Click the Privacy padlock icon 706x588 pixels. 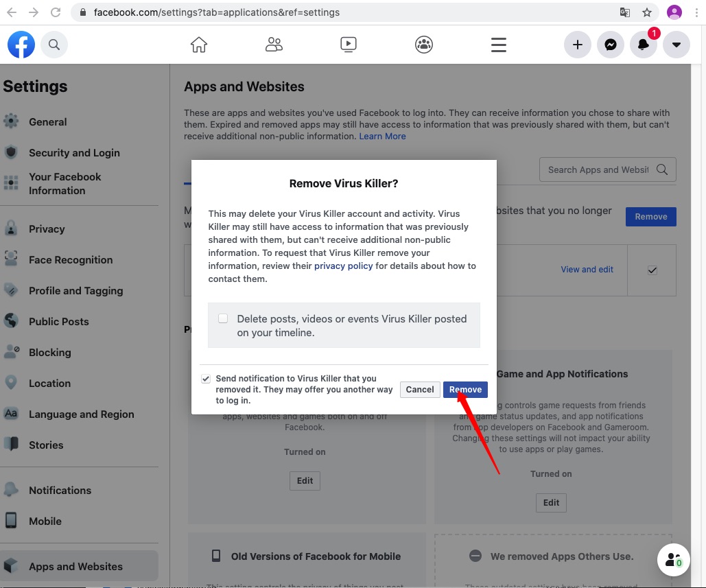(11, 228)
